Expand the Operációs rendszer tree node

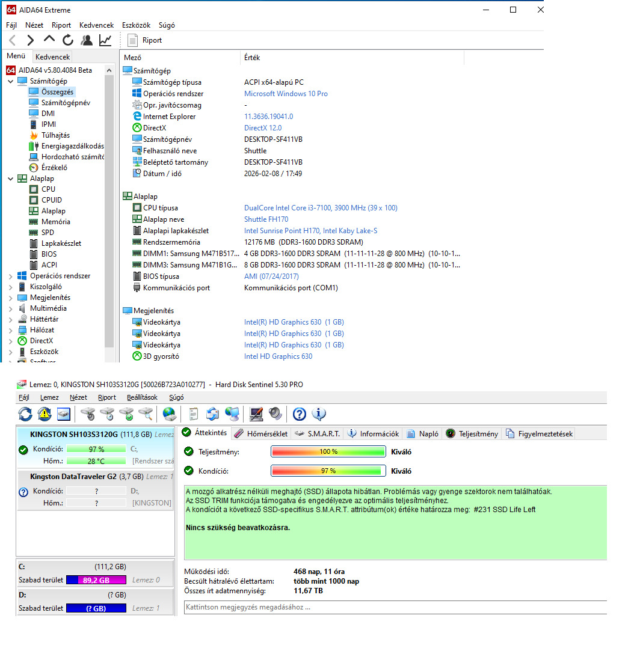pos(11,276)
